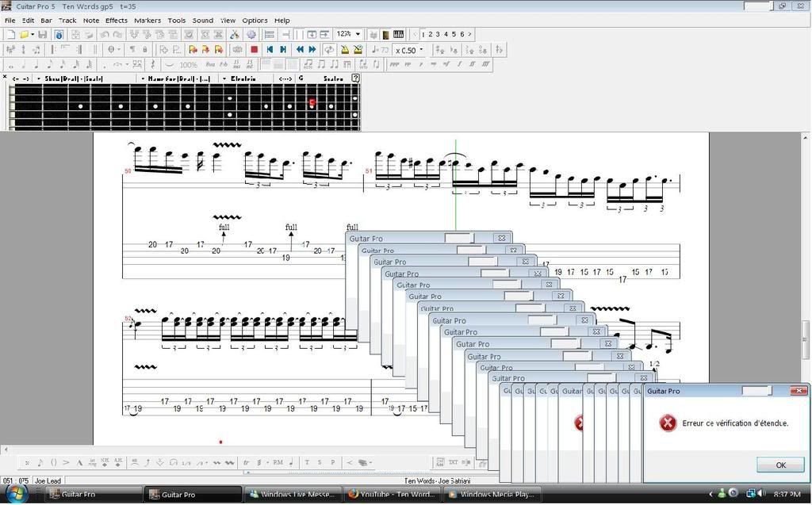The width and height of the screenshot is (812, 505).
Task: Open the Markers menu
Action: click(x=147, y=20)
